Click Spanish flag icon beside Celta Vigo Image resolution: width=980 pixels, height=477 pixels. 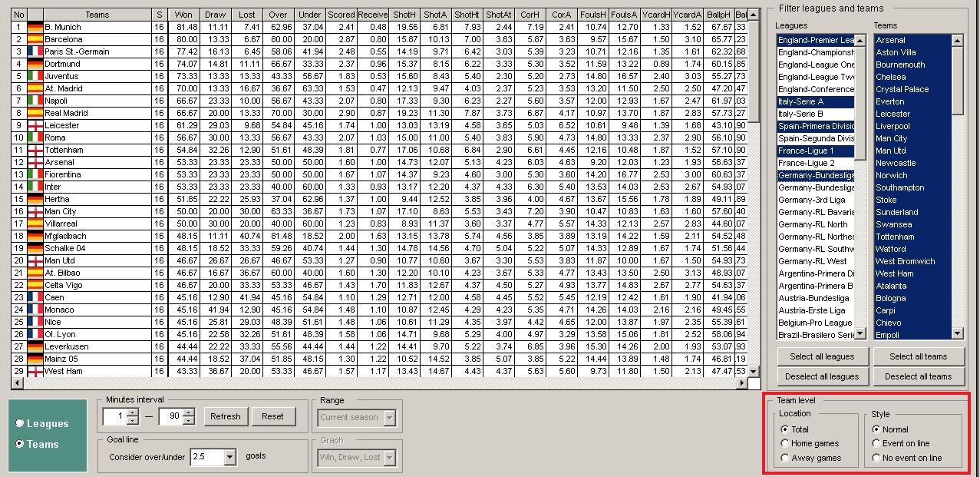click(35, 285)
